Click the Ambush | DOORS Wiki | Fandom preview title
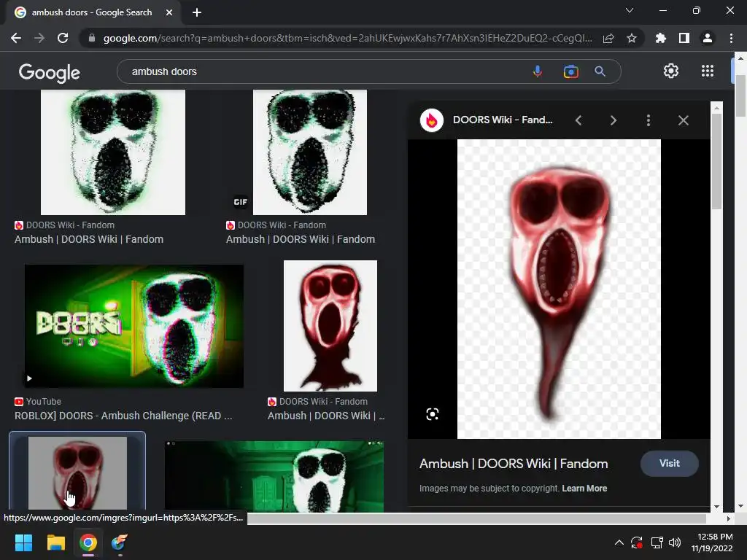 514,464
